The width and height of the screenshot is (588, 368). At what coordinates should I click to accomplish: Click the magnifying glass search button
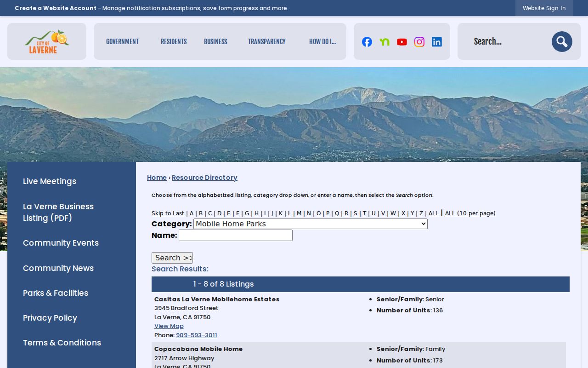pos(562,42)
